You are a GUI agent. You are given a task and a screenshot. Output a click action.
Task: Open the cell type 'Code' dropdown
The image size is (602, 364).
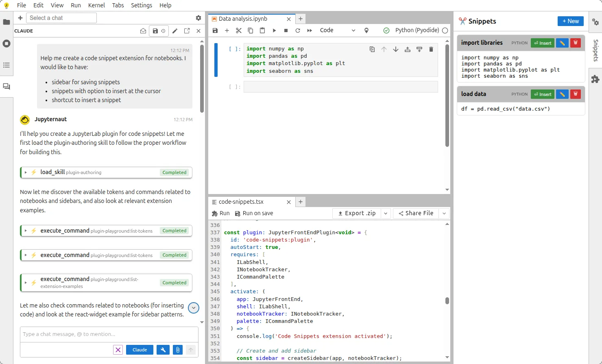(338, 31)
